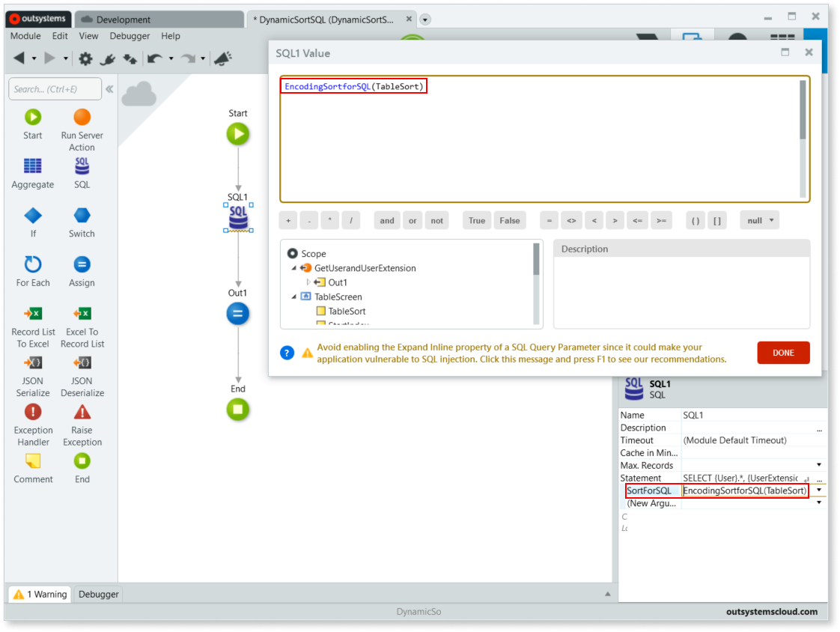The width and height of the screenshot is (840, 632).
Task: Select the Exception Handler tool
Action: [x=33, y=412]
